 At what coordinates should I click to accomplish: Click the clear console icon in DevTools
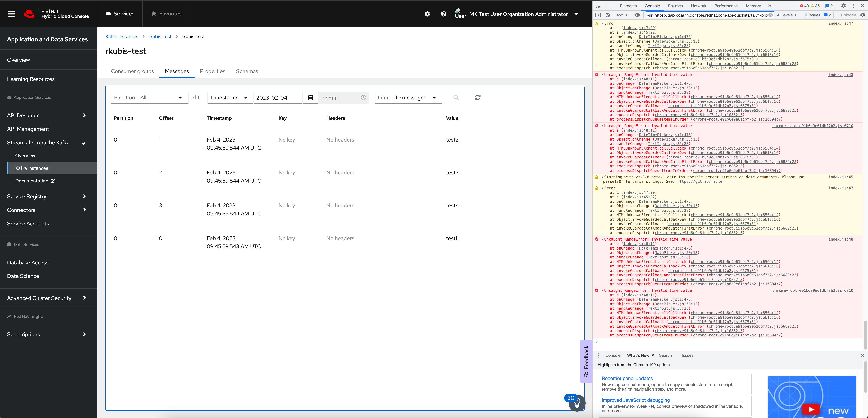[607, 15]
